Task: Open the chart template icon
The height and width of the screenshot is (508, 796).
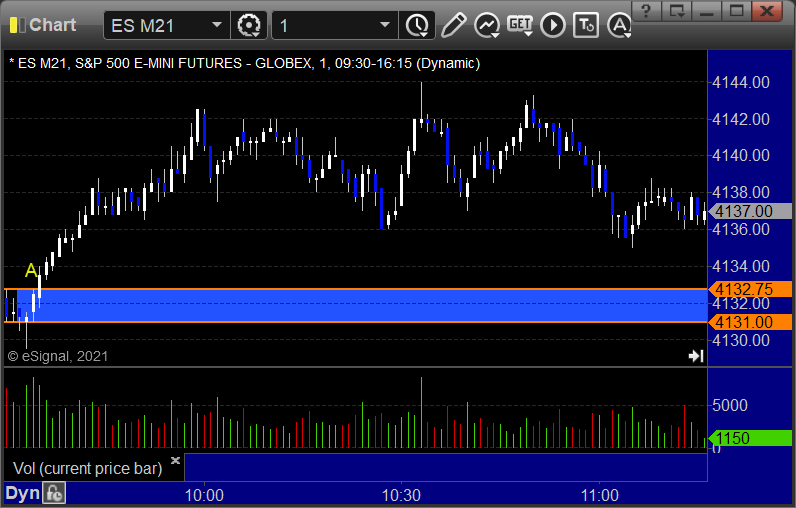Action: tap(586, 25)
